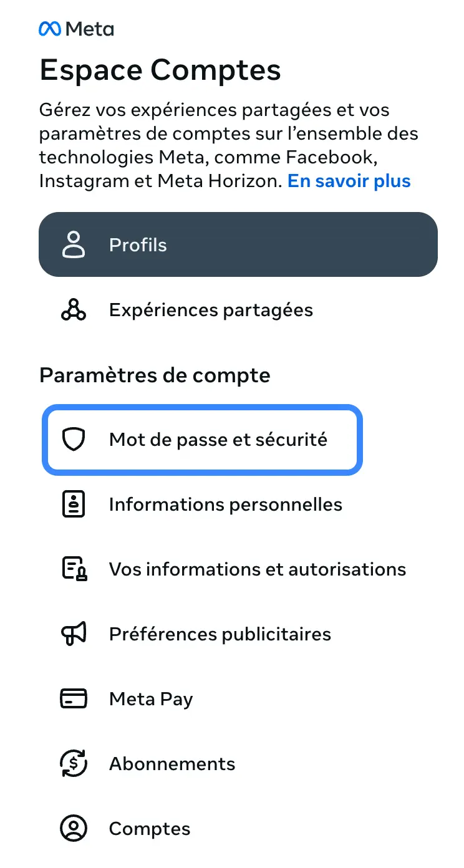Click the dollar-refresh icon for Abonnements
This screenshot has height=868, width=464.
74,764
